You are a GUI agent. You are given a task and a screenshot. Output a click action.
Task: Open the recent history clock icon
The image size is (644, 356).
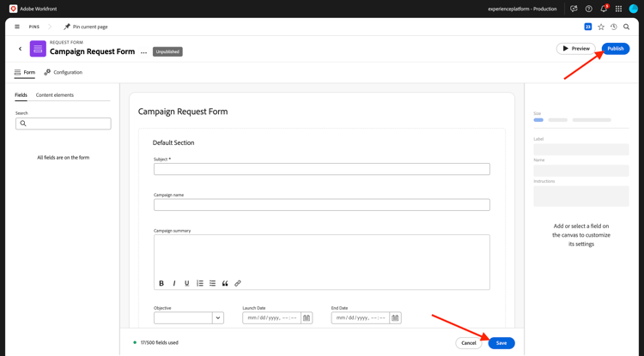(x=614, y=27)
